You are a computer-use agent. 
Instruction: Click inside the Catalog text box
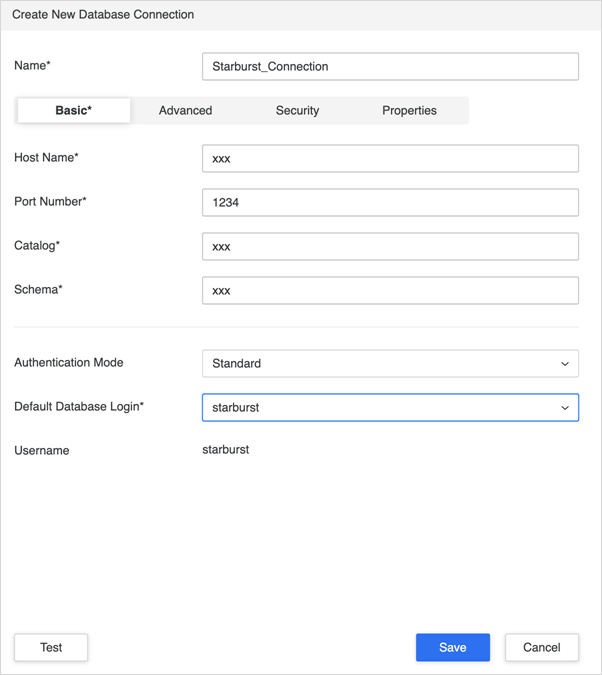tap(390, 247)
